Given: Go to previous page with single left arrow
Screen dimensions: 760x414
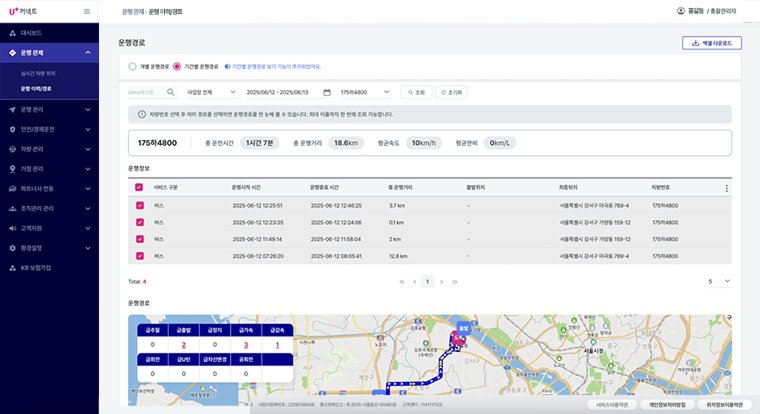Looking at the screenshot, I should [x=414, y=282].
